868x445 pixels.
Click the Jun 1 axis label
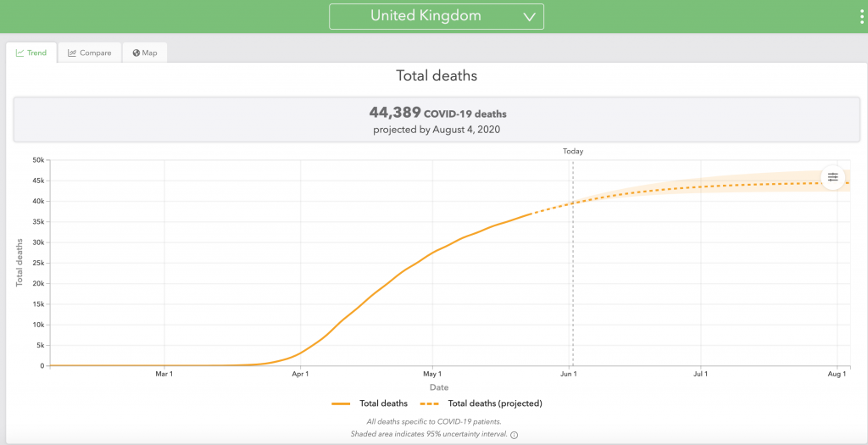[x=569, y=375]
